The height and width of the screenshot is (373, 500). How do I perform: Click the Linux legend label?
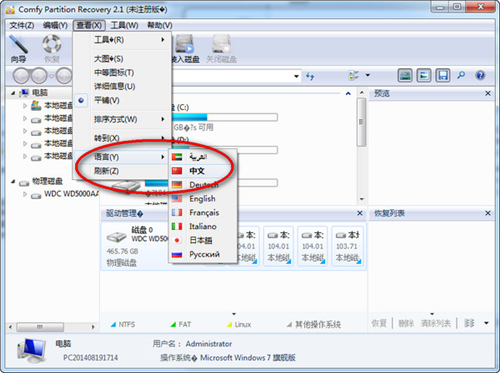click(x=243, y=325)
